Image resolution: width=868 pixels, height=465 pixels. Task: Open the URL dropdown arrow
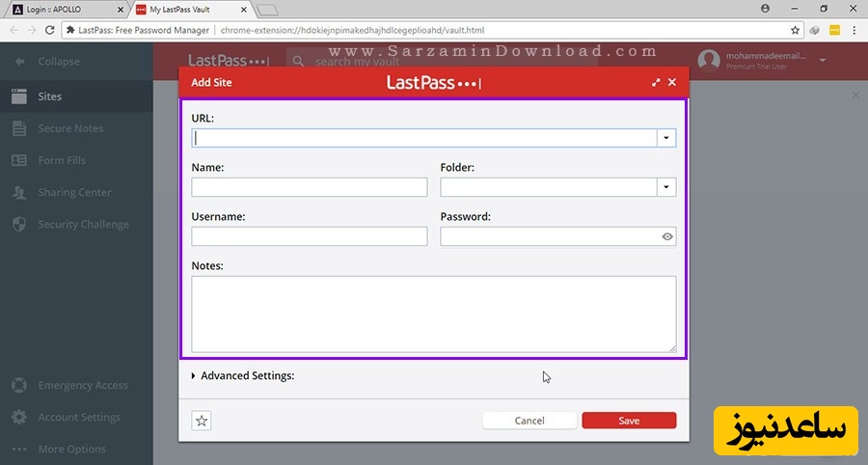666,138
